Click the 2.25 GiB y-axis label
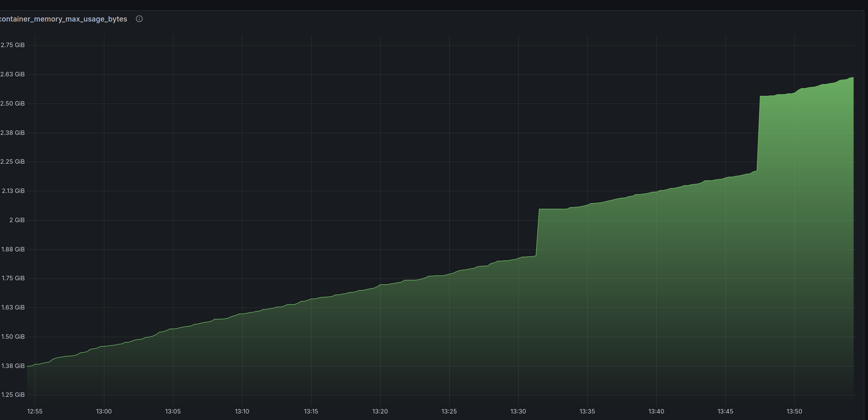The image size is (868, 420). 13,162
